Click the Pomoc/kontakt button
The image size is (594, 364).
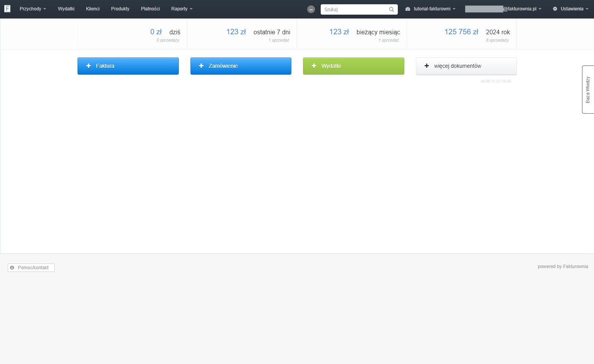point(31,268)
